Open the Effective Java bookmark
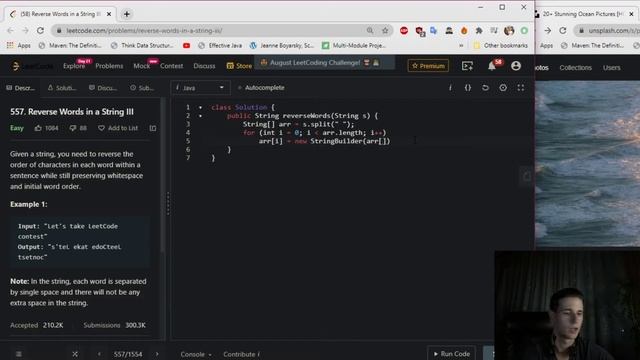Image resolution: width=640 pixels, height=360 pixels. pyautogui.click(x=220, y=45)
